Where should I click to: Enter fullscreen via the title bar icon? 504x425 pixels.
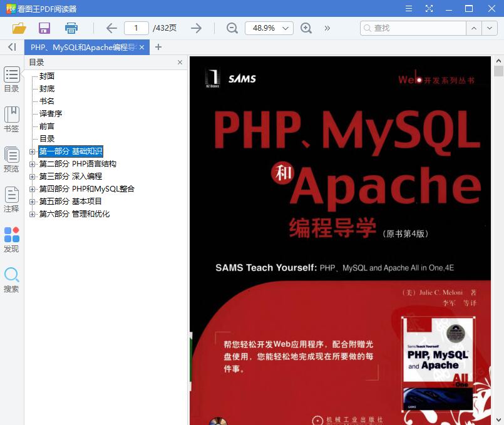point(429,8)
